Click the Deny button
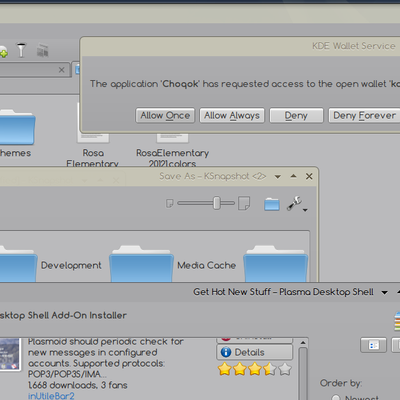Viewport: 400px width, 400px height. point(296,115)
